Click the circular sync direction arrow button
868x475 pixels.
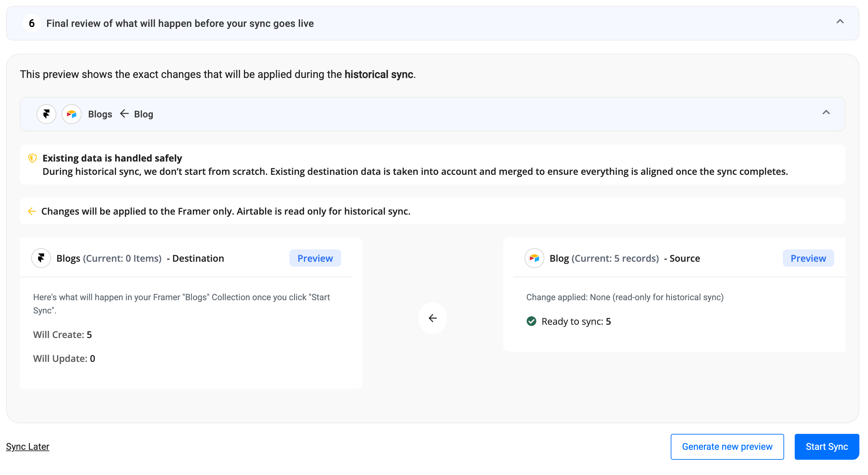tap(432, 318)
